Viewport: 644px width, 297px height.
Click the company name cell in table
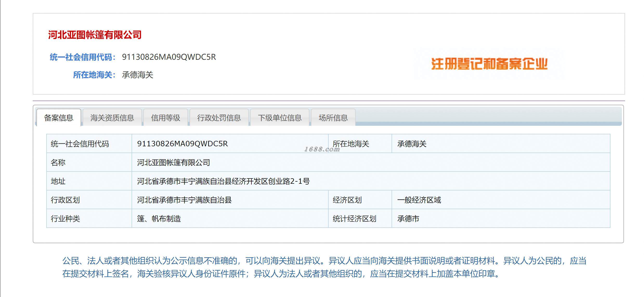click(x=173, y=162)
